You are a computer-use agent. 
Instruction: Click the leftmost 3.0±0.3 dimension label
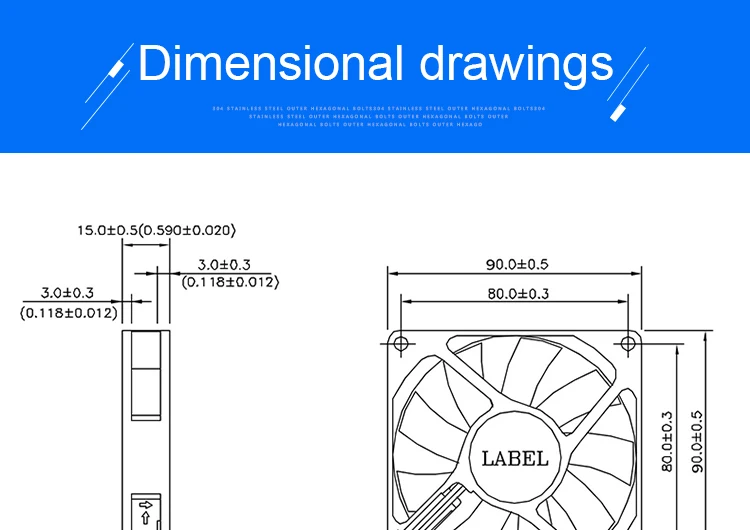pos(67,293)
